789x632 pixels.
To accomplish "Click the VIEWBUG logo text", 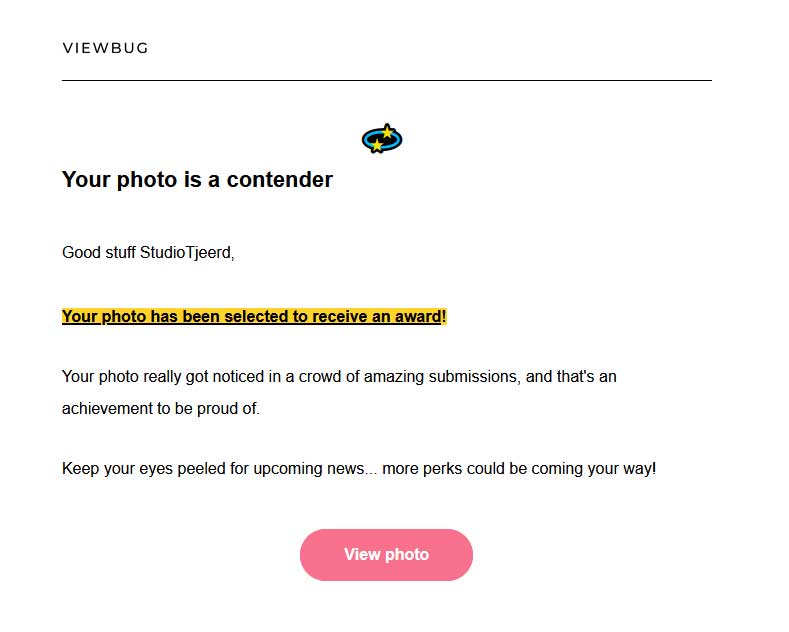I will point(105,48).
